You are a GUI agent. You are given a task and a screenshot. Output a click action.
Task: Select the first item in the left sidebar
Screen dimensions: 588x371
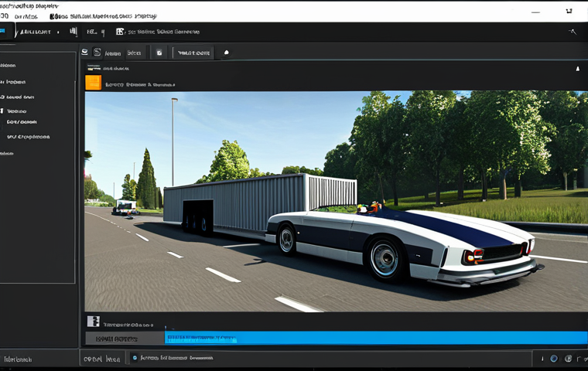[9, 65]
